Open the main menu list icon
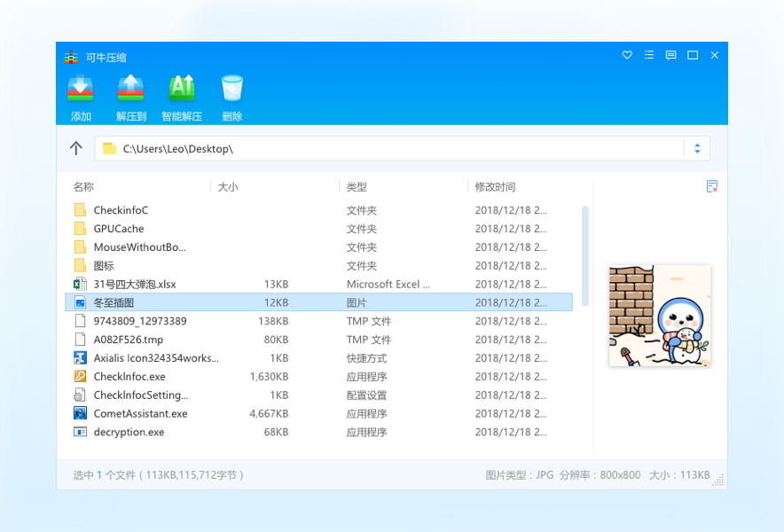 pyautogui.click(x=648, y=55)
